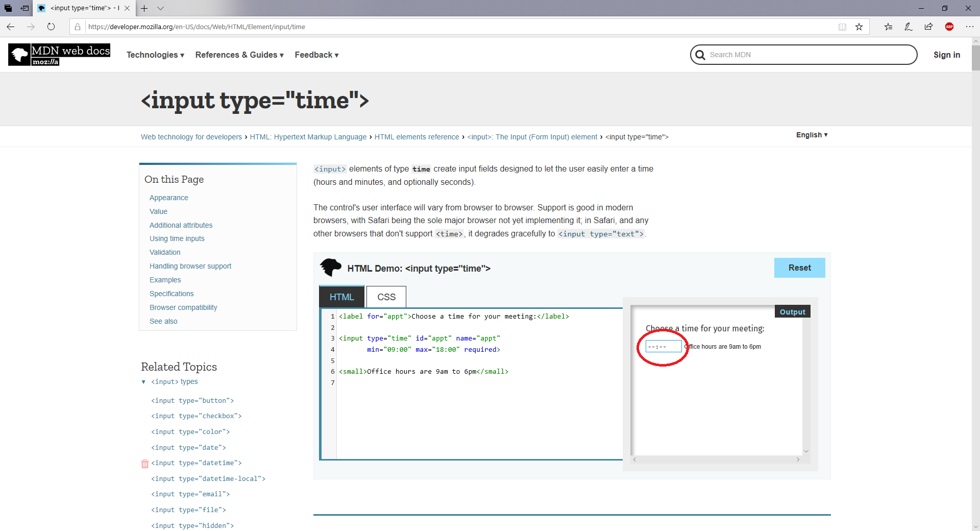Switch to the CSS tab in the demo
This screenshot has height=531, width=980.
(x=385, y=297)
